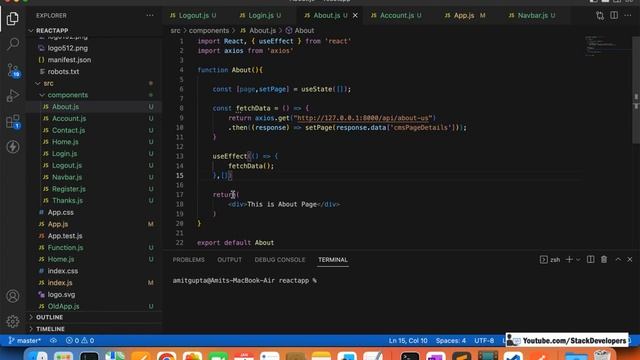Switch to the Account.js tab
The width and height of the screenshot is (640, 360).
396,16
